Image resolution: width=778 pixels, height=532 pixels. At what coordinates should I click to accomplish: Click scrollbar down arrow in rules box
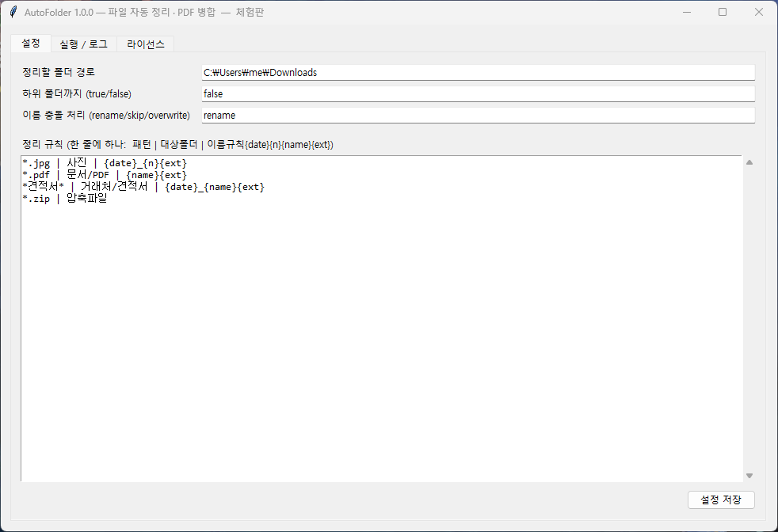pos(749,476)
